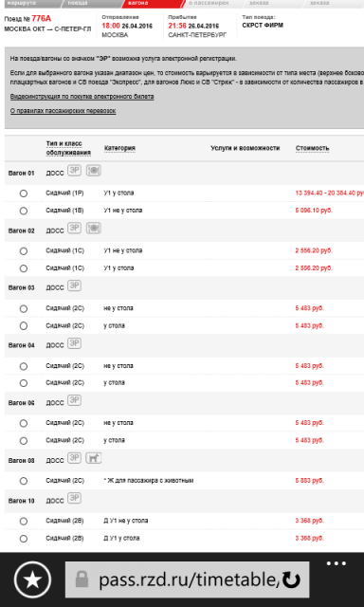The image size is (364, 607).
Task: Click the ЭР icon in Вагон 02 row
Action: coord(74,228)
